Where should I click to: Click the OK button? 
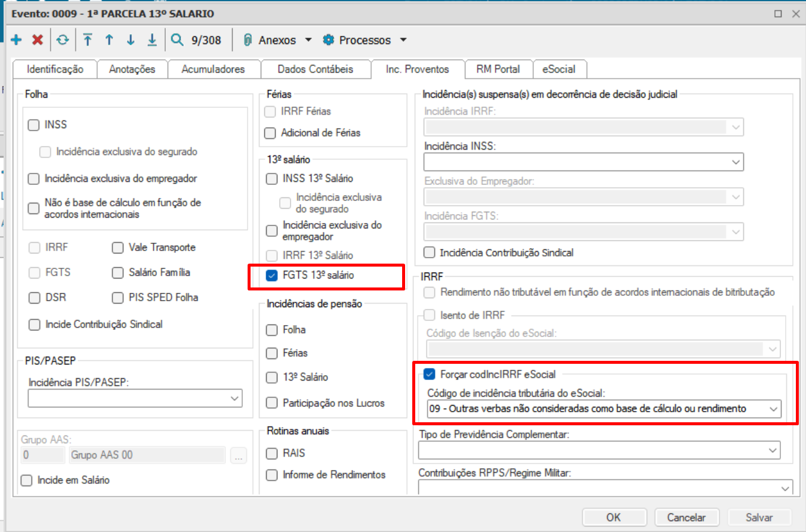pyautogui.click(x=614, y=518)
